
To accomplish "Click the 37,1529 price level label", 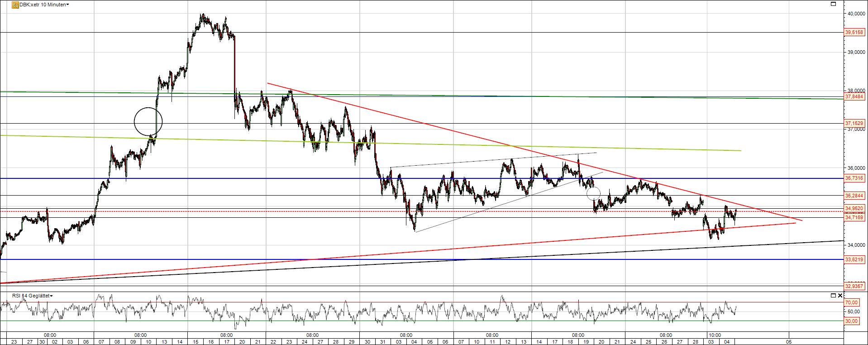I will coord(854,123).
